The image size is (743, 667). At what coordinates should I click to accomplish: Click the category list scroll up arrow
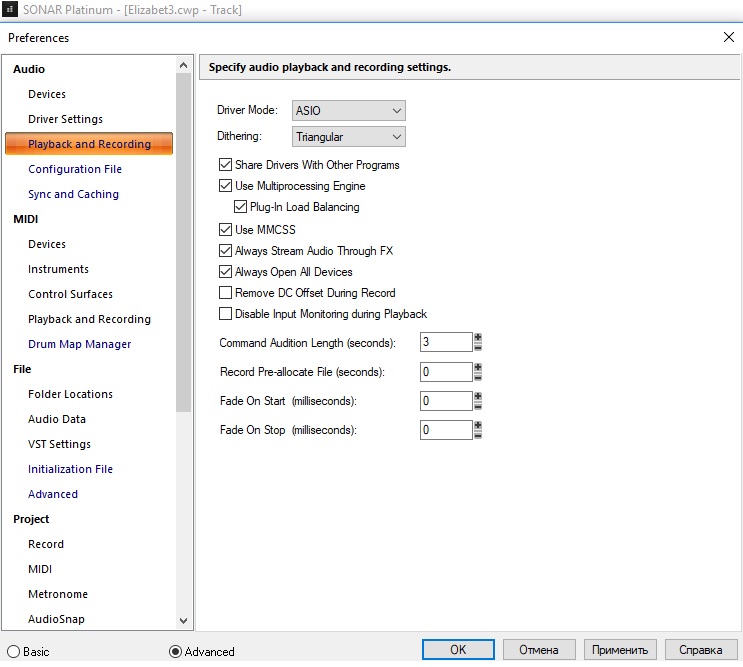click(183, 65)
